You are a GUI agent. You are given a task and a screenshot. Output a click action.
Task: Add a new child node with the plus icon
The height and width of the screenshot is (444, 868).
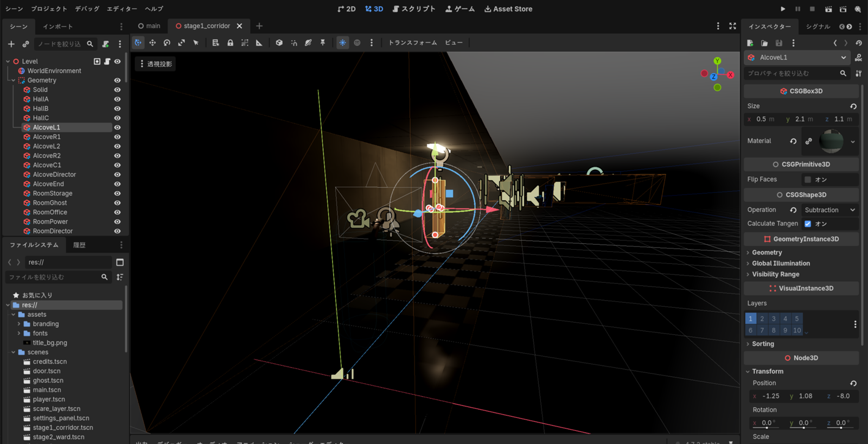click(x=11, y=44)
